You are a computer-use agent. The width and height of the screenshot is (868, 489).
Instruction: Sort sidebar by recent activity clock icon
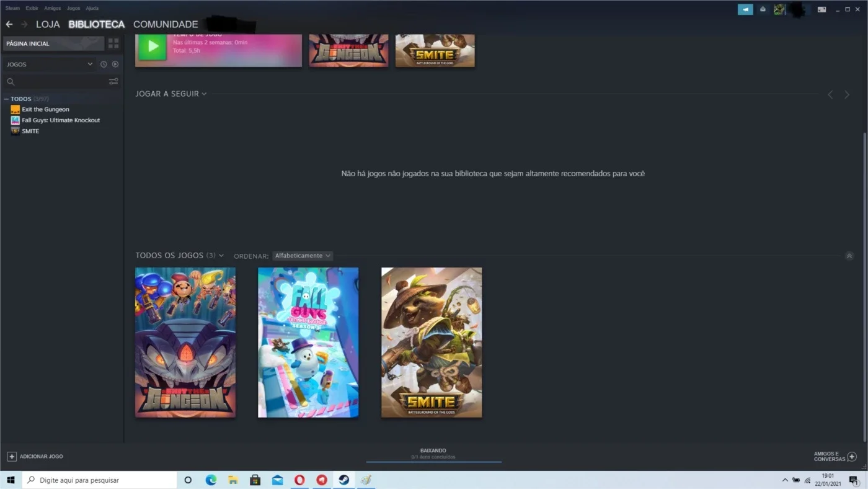point(104,65)
